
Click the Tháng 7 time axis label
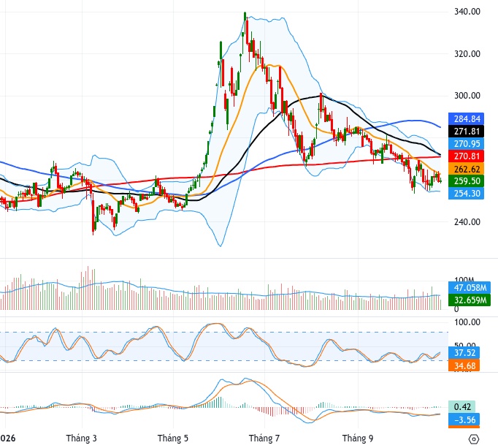pos(264,438)
